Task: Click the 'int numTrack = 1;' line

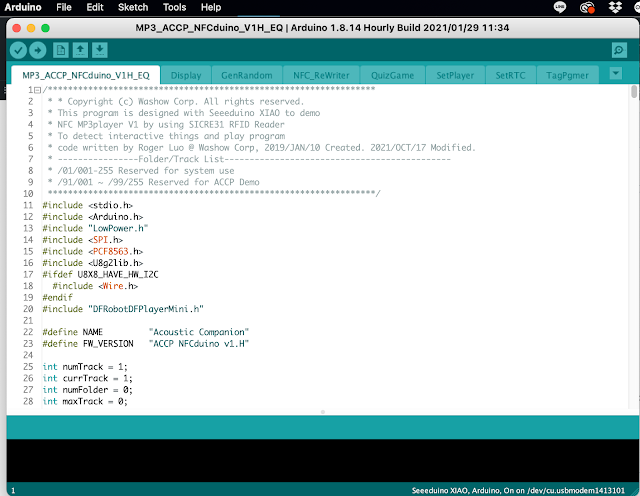Action: point(85,367)
